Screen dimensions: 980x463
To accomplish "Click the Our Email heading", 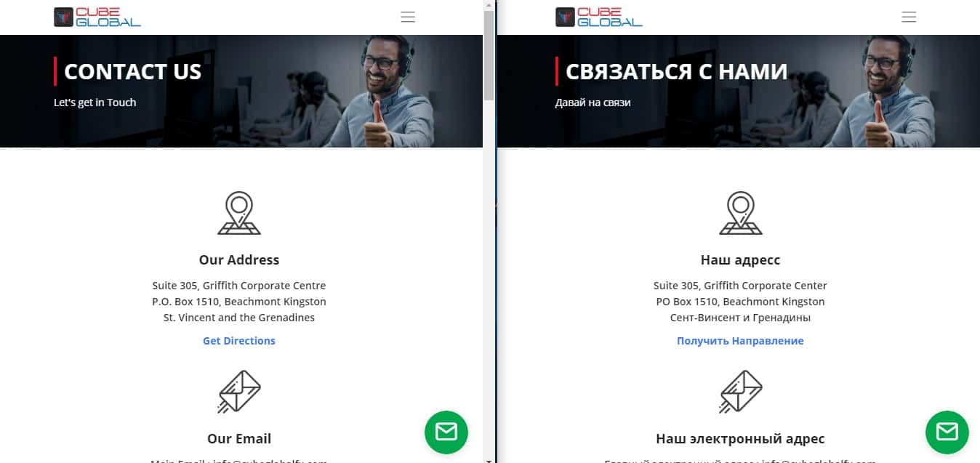I will 239,438.
